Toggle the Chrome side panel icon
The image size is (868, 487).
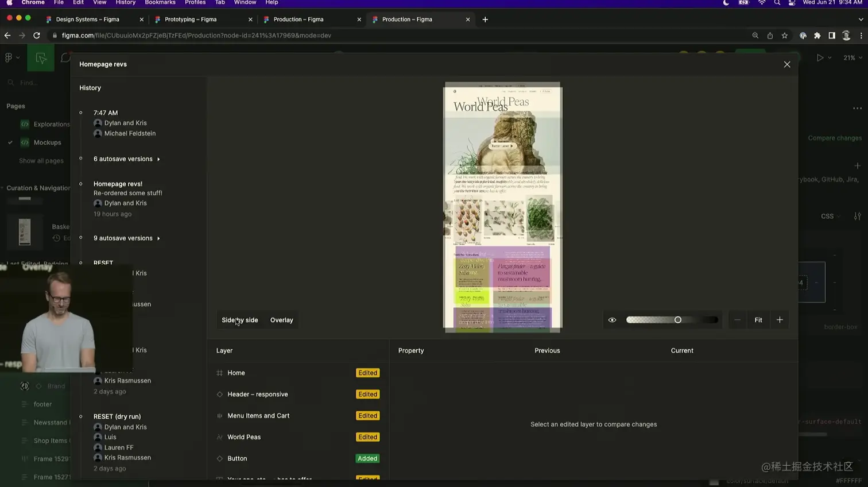coord(832,36)
